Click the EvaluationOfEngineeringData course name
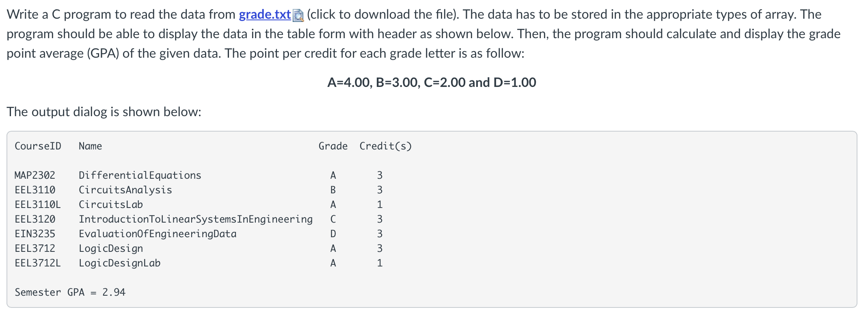This screenshot has width=868, height=316. tap(158, 234)
